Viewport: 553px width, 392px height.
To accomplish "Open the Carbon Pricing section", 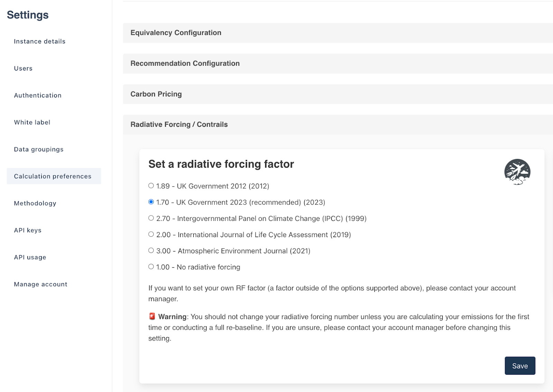I will tap(156, 94).
